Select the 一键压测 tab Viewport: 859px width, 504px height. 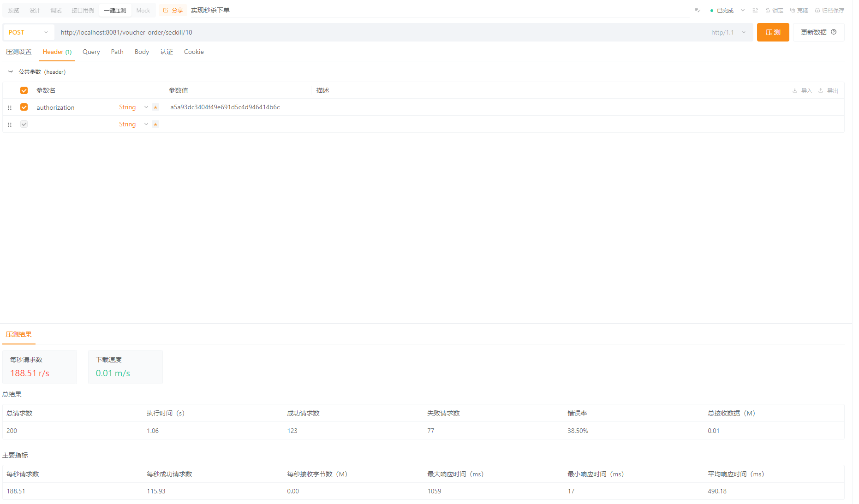click(115, 10)
